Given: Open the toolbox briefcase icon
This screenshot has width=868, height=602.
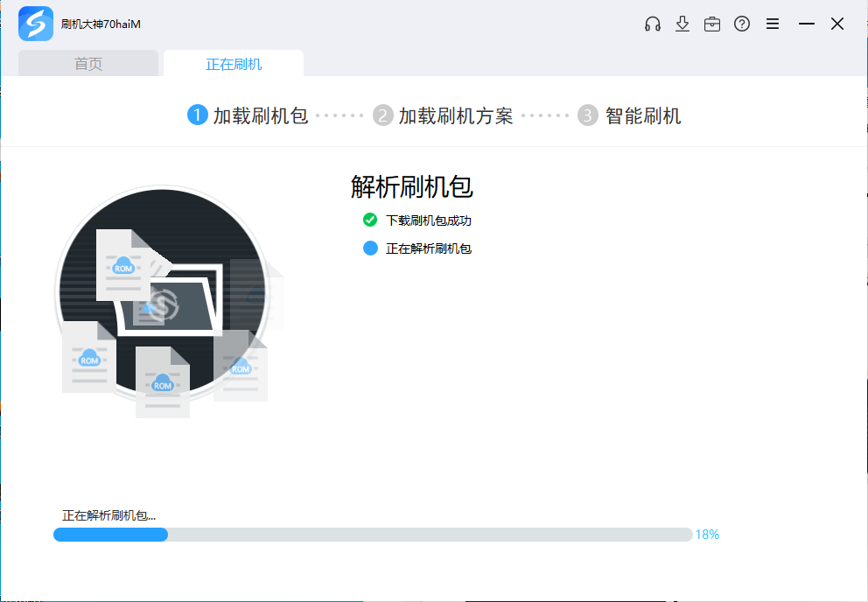Looking at the screenshot, I should (712, 24).
